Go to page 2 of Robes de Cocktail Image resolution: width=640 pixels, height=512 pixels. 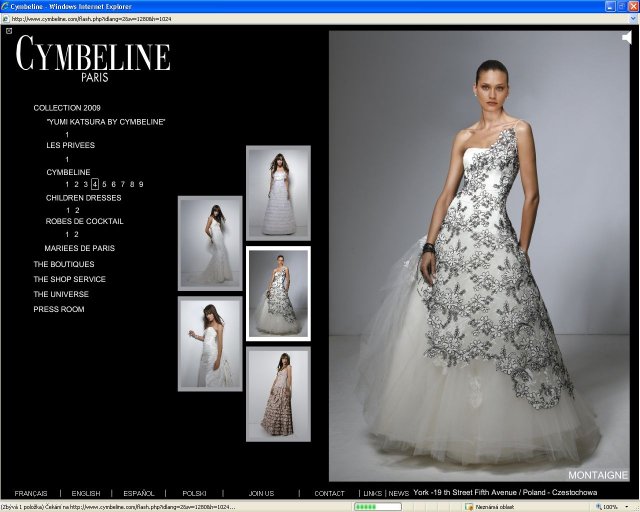76,235
